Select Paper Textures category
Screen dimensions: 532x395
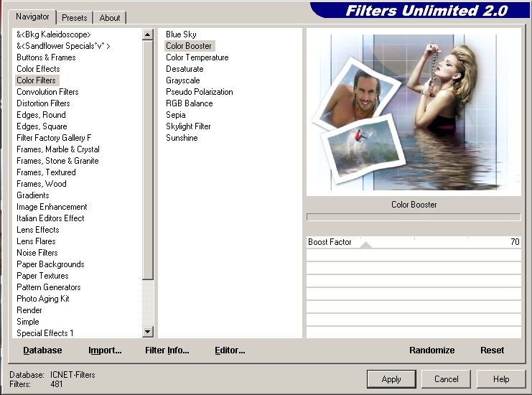pos(42,276)
